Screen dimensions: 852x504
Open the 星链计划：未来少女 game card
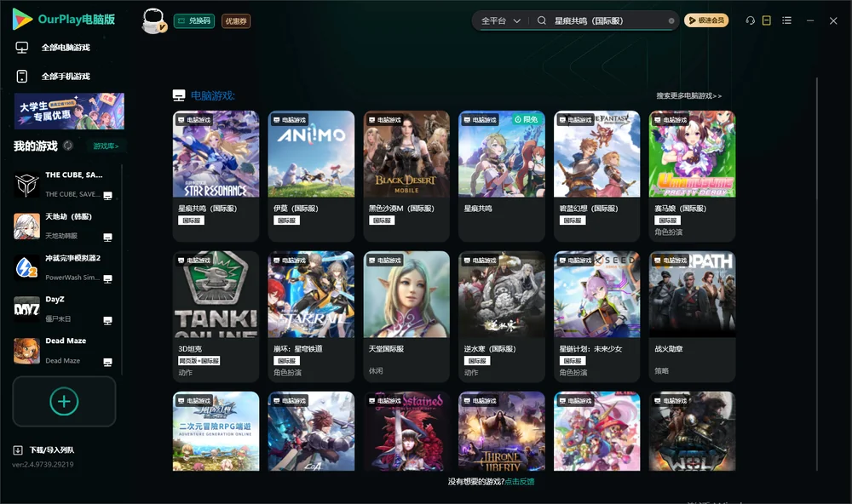pos(596,316)
